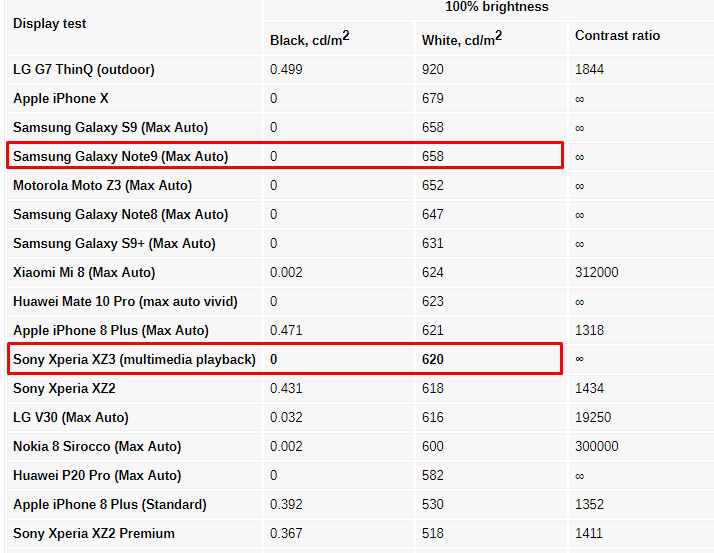Click white value 616 for LG V30
The width and height of the screenshot is (714, 553).
click(433, 418)
